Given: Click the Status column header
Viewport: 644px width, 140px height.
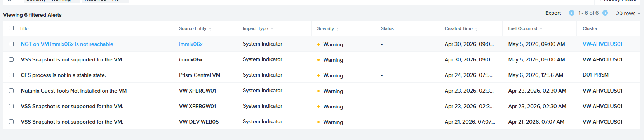Looking at the screenshot, I should [387, 28].
